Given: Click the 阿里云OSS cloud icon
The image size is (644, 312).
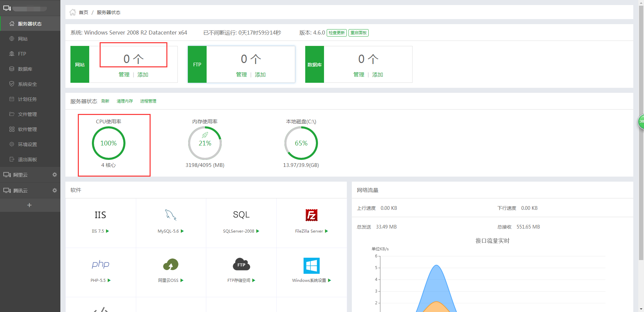Looking at the screenshot, I should point(171,264).
